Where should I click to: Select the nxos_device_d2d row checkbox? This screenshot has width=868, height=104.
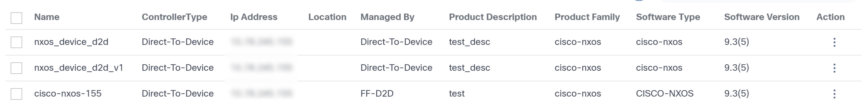16,42
